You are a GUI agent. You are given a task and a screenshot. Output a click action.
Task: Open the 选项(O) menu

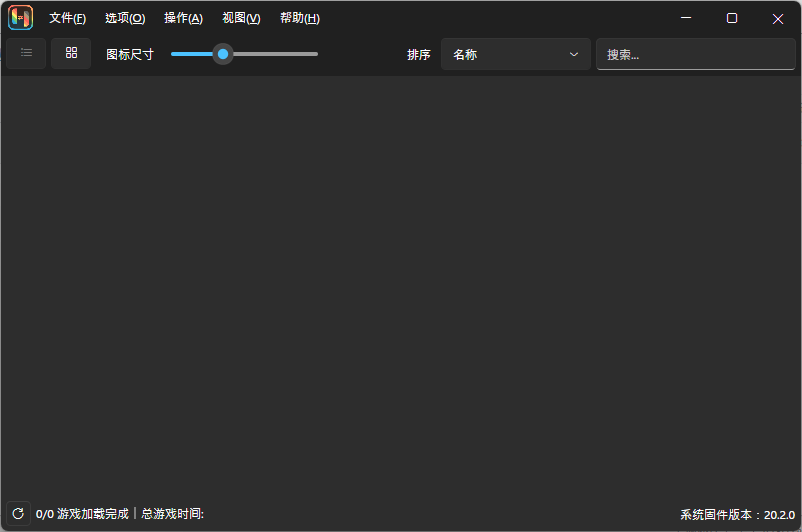(125, 18)
